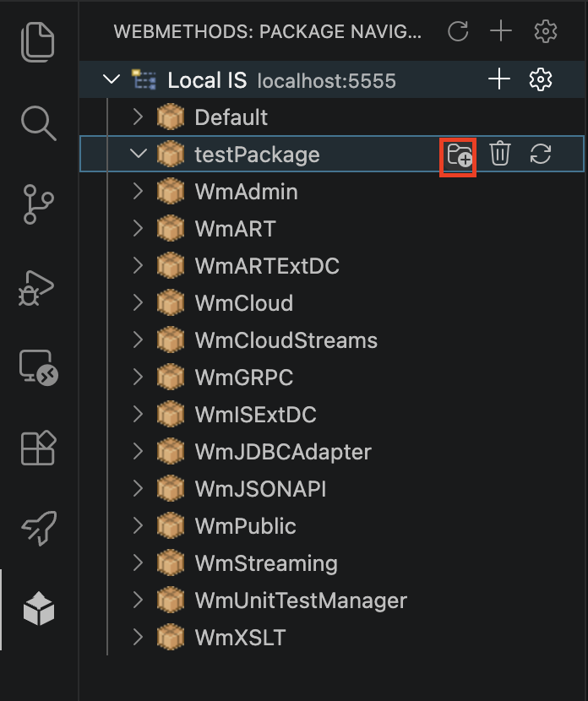Expand the WmStreaming package
Viewport: 588px width, 701px height.
139,562
